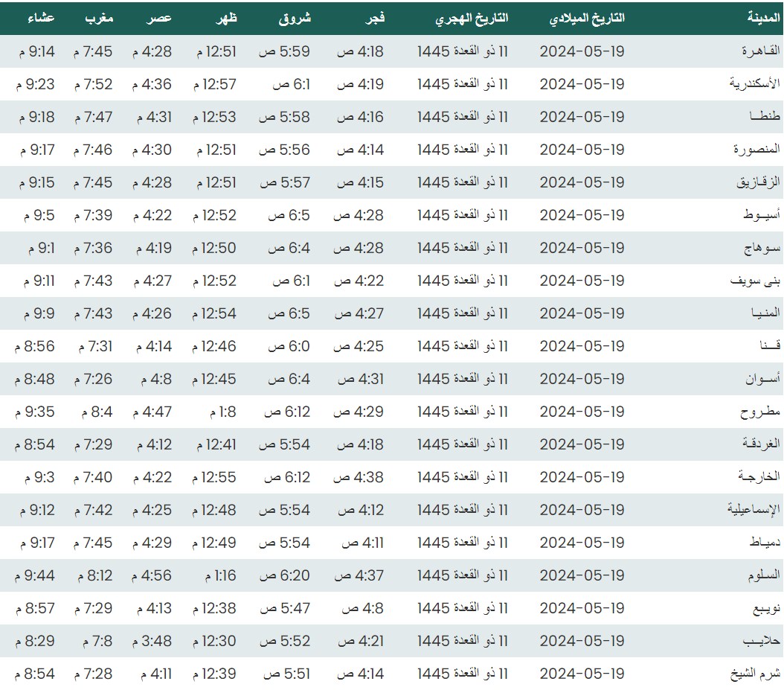Viewport: 784px width, 690px height.
Task: Click السلوم's Isha time 9:44 م
Action: (x=34, y=575)
